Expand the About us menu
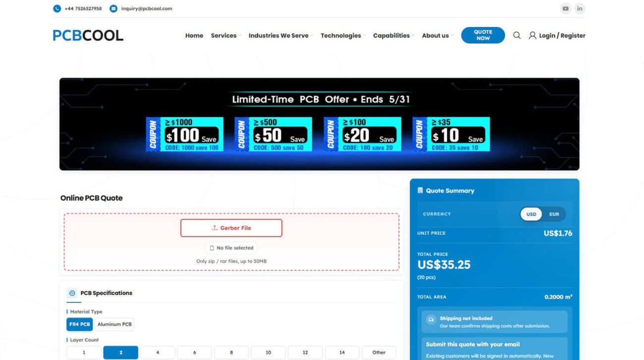 coord(437,36)
